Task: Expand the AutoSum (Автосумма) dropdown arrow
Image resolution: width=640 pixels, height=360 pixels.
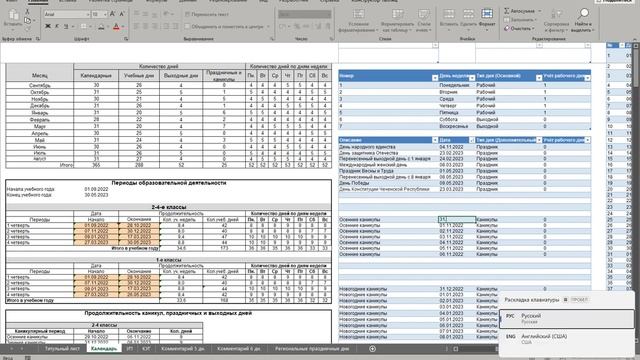Action: pos(540,11)
